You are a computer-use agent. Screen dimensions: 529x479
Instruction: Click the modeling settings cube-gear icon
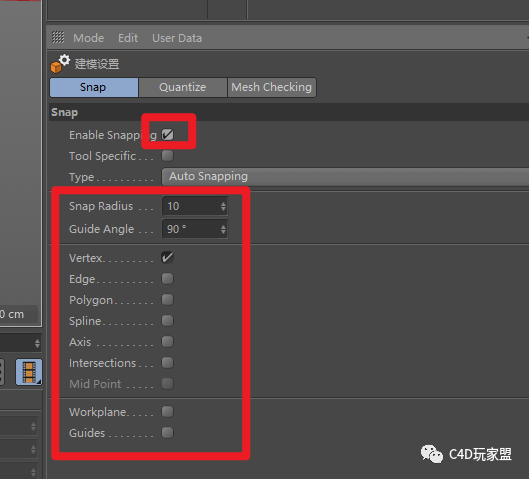coord(60,63)
